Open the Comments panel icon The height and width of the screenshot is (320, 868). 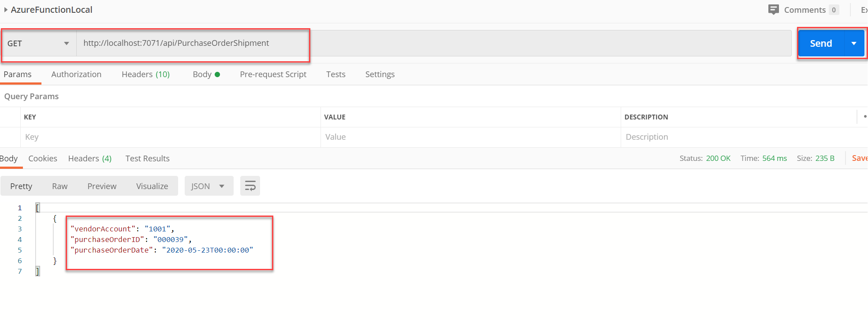(773, 10)
